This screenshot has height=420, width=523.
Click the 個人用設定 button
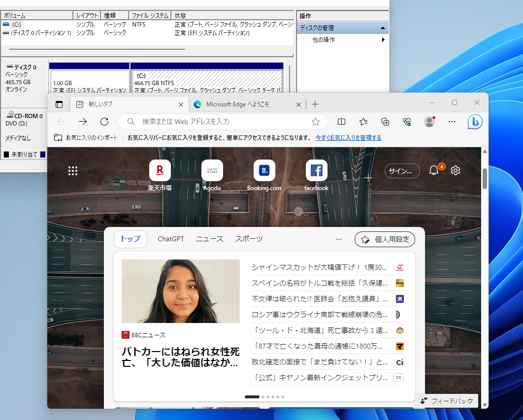point(385,239)
